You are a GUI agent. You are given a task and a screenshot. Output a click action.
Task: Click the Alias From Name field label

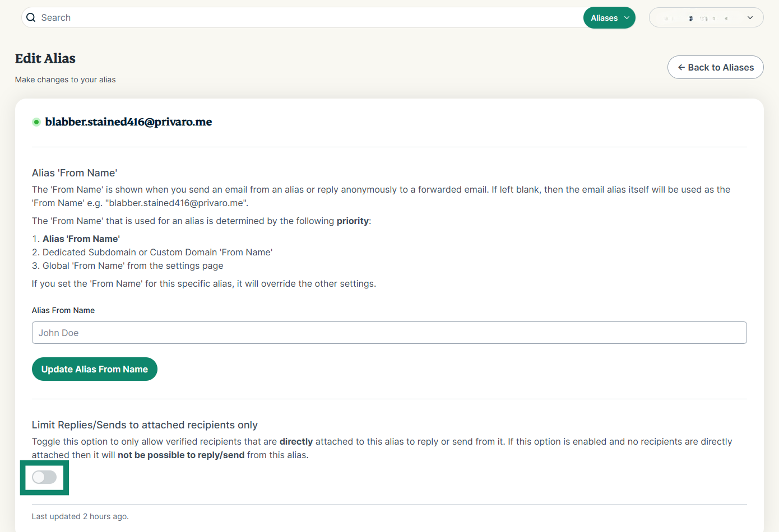click(63, 310)
